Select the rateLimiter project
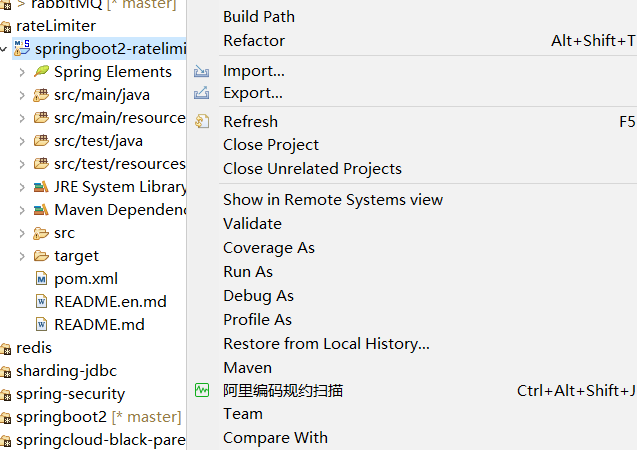This screenshot has height=450, width=637. pyautogui.click(x=56, y=26)
